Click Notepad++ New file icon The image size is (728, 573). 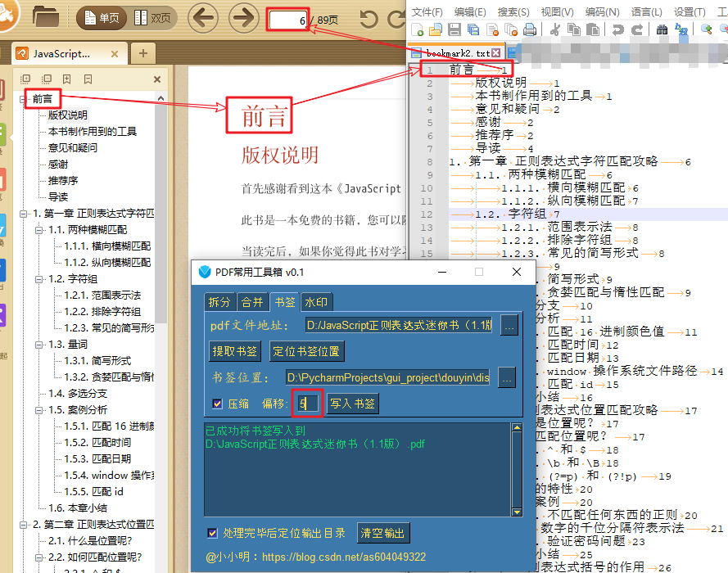tap(417, 29)
